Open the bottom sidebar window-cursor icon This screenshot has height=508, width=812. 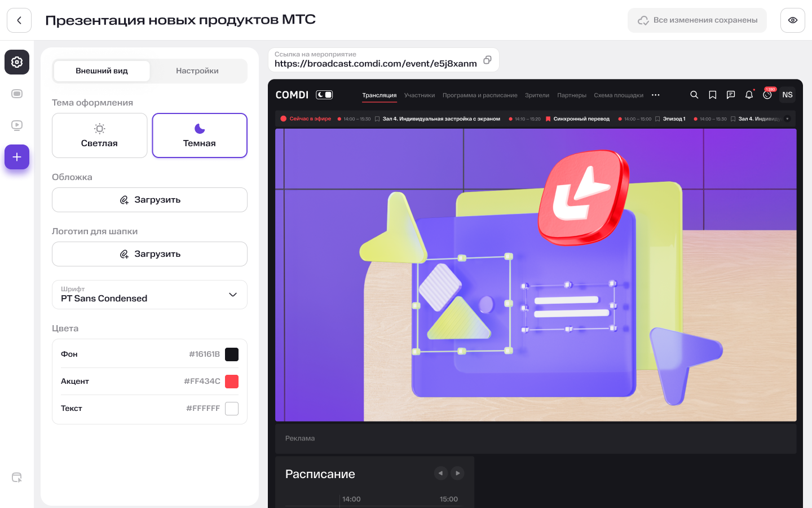coord(17,478)
